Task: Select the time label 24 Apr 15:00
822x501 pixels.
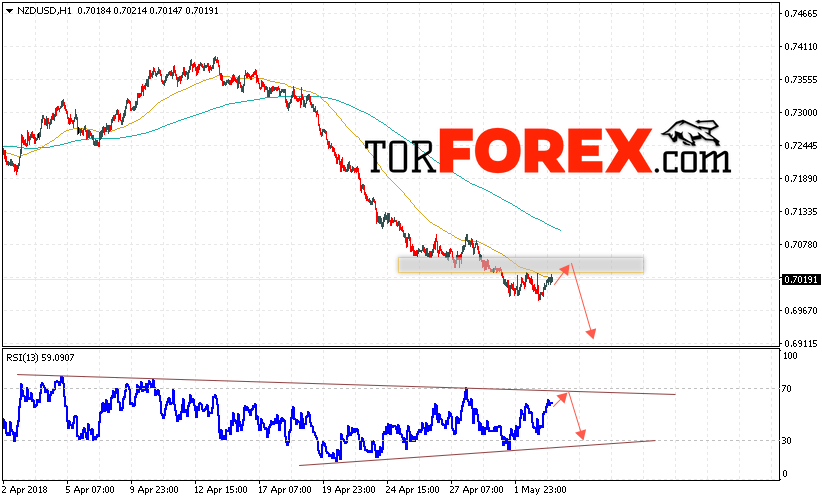Action: pyautogui.click(x=413, y=490)
